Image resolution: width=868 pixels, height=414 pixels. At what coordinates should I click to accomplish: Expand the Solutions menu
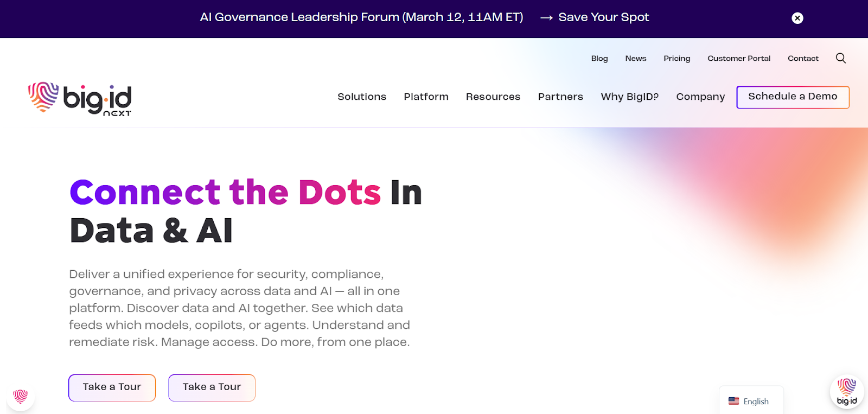tap(362, 97)
